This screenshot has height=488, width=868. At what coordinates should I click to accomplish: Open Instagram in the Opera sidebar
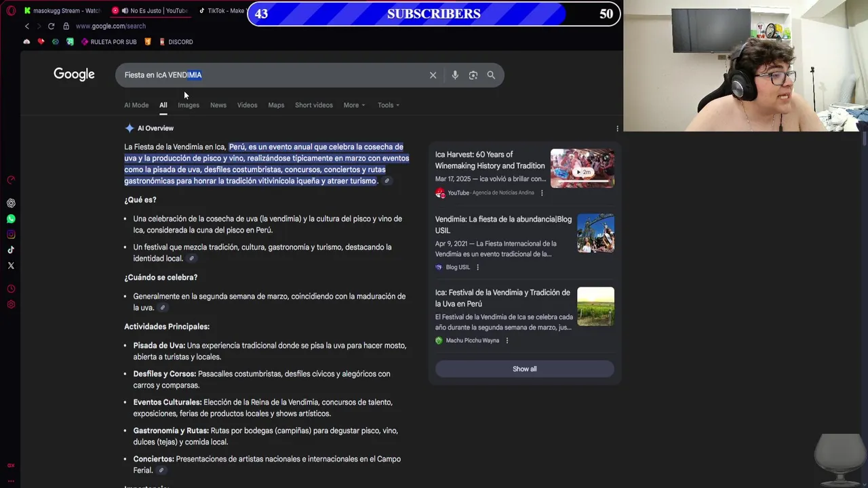[x=11, y=235]
